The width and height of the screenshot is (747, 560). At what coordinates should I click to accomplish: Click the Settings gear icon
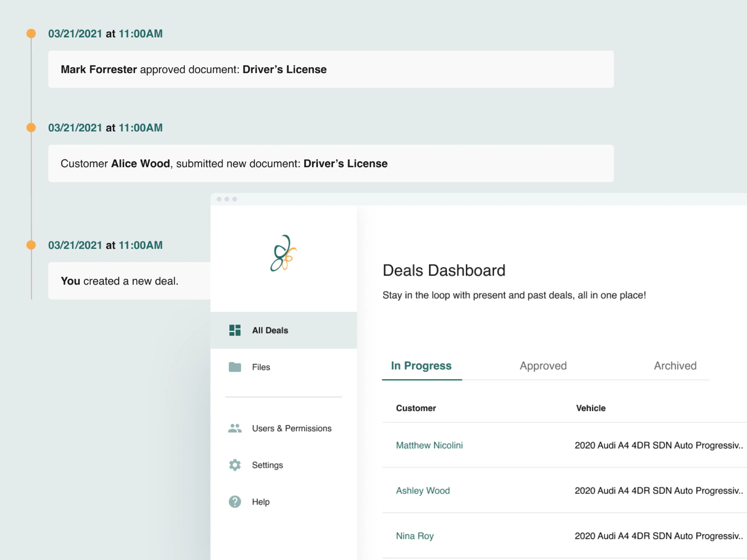[235, 465]
